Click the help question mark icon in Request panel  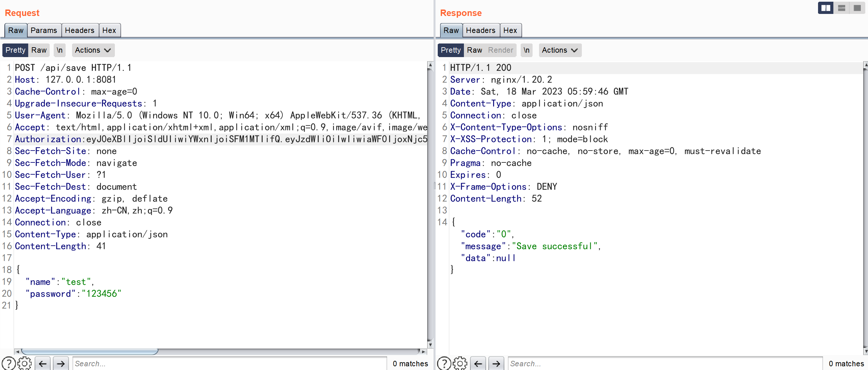pyautogui.click(x=7, y=363)
